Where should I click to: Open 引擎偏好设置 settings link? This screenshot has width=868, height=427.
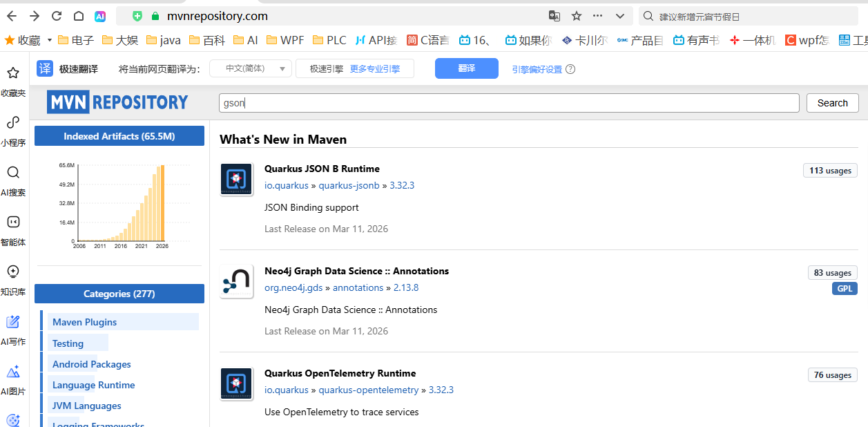click(x=537, y=69)
